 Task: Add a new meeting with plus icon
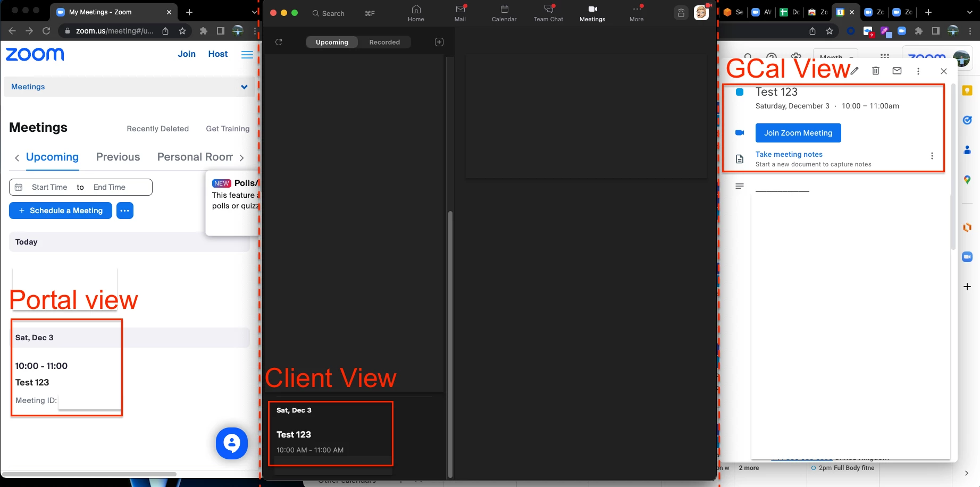pyautogui.click(x=439, y=42)
